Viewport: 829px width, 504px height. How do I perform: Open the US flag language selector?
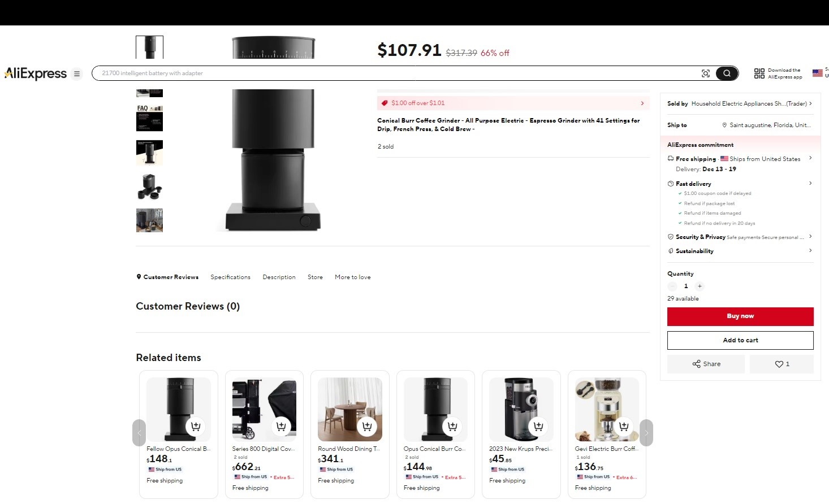817,73
